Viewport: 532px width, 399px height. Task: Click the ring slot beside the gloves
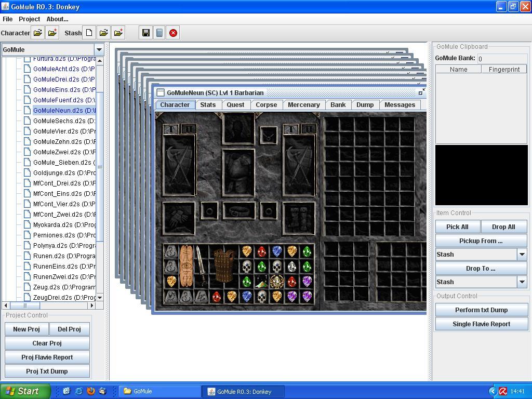pyautogui.click(x=209, y=211)
